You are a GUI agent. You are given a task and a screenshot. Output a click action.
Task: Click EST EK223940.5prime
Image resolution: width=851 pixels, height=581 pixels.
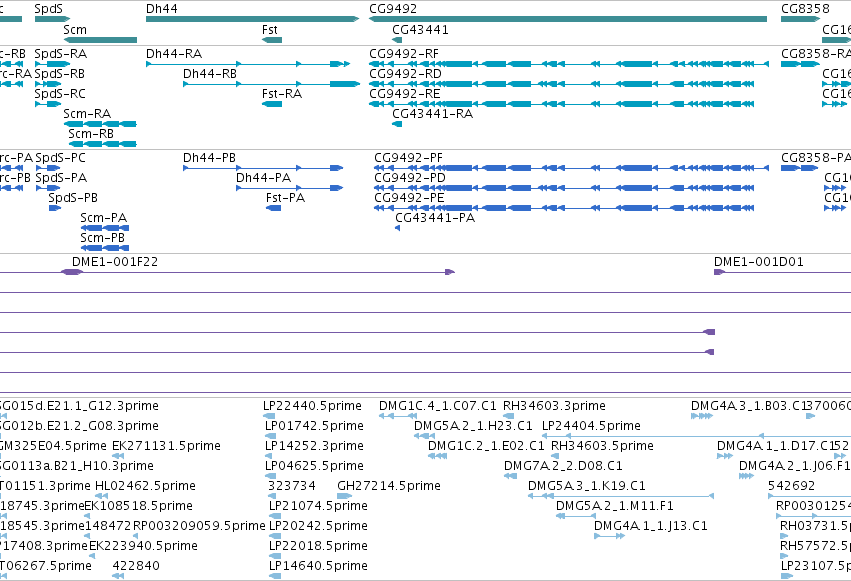(92, 556)
